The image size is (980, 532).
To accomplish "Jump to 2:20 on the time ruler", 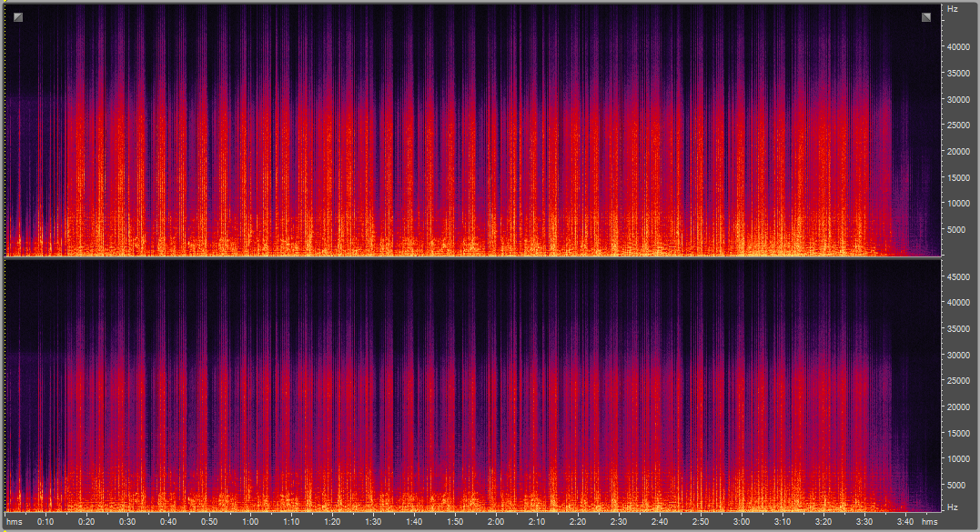I will pos(578,522).
